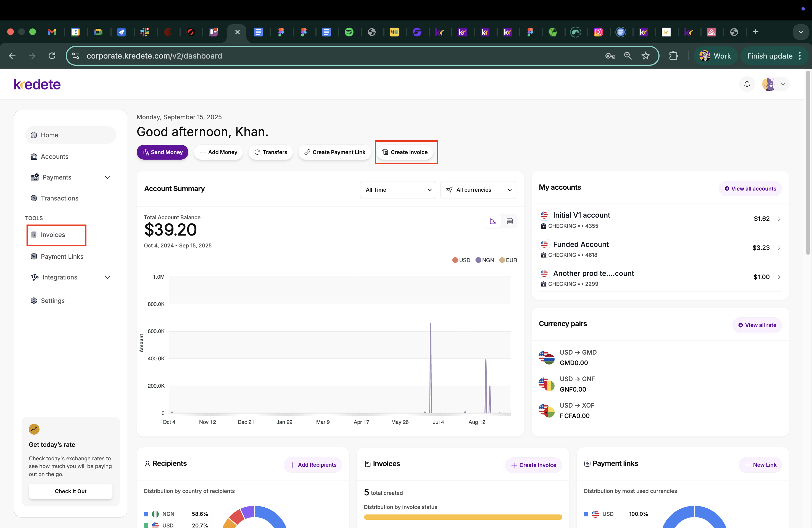
Task: Click Send Money button
Action: [162, 152]
